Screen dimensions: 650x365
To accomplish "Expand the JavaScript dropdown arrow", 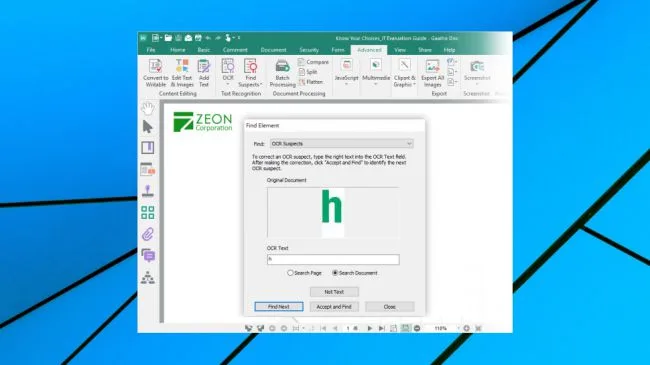I will point(346,84).
